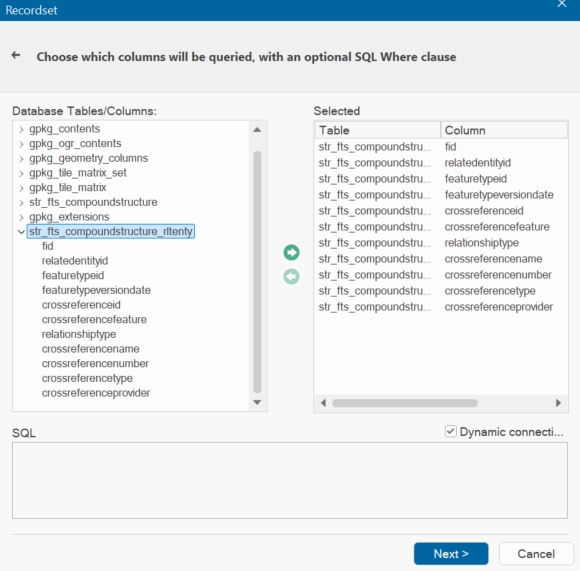Expand the gpkg_tile_matrix_set table node
This screenshot has height=571, width=580.
click(21, 173)
